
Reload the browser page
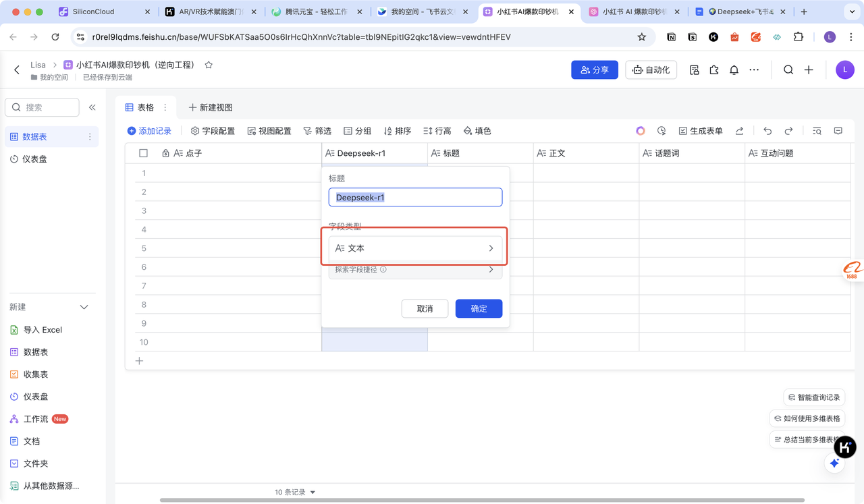click(x=55, y=37)
